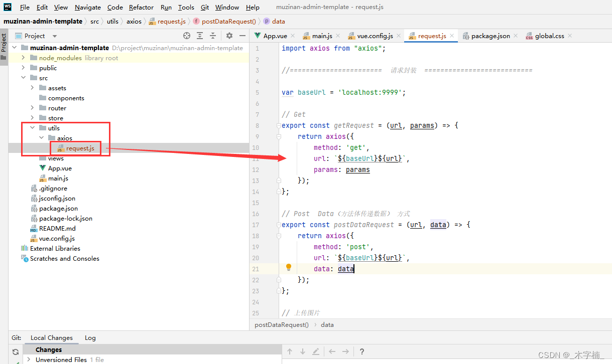Close the App.vue tab
612x364 pixels.
(x=293, y=36)
